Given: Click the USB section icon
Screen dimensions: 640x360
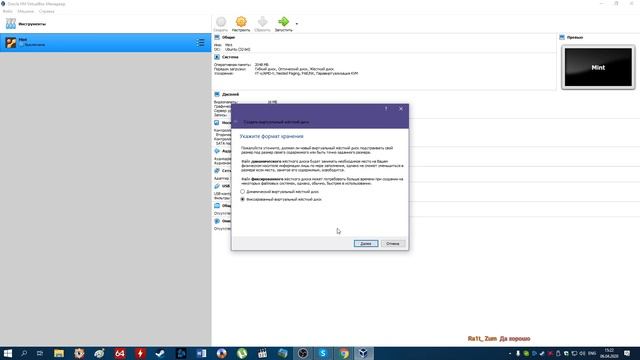Looking at the screenshot, I should 217,186.
